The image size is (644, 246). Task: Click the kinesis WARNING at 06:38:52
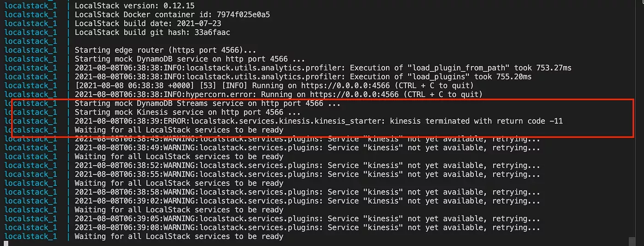(307, 166)
